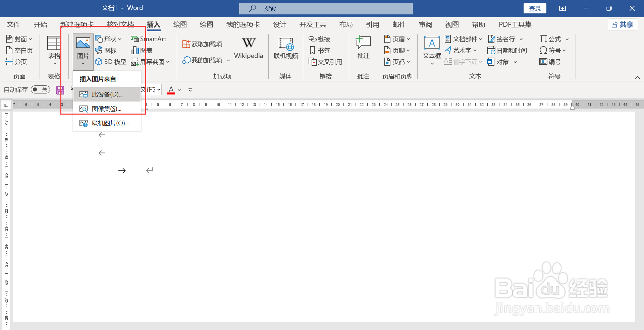Open the PDF工具集 tab

515,24
